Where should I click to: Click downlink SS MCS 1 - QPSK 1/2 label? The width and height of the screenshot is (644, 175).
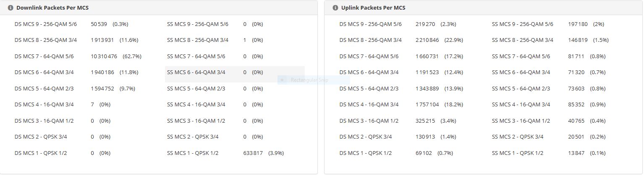[192, 153]
